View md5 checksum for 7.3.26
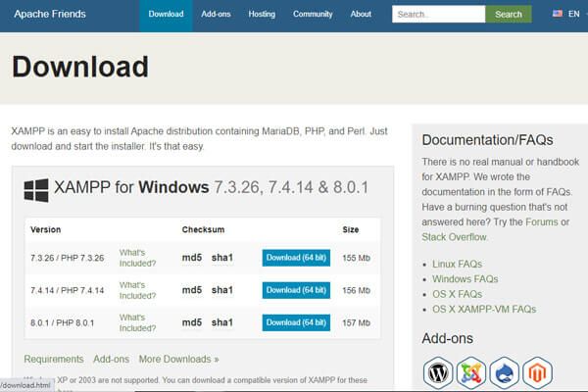 pyautogui.click(x=192, y=258)
